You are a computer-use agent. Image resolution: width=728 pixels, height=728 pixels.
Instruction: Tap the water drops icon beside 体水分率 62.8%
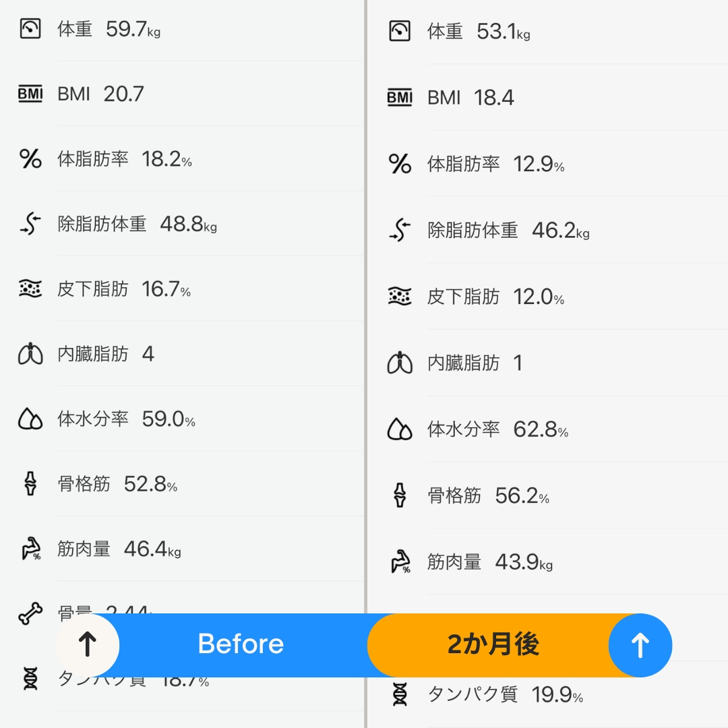click(x=400, y=429)
